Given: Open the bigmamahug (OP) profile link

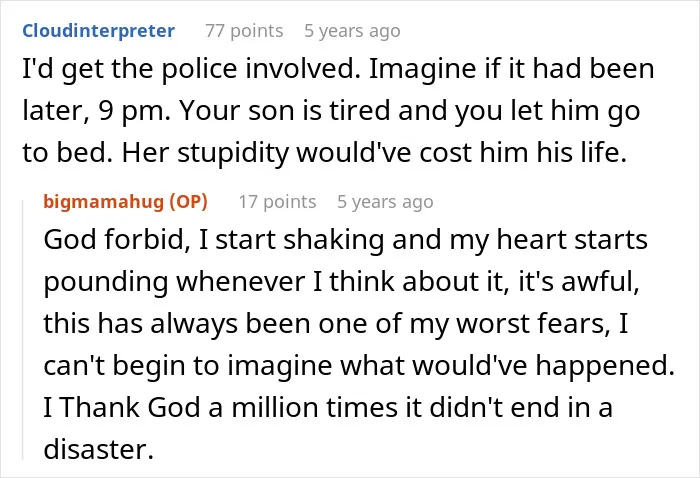Looking at the screenshot, I should [x=125, y=202].
